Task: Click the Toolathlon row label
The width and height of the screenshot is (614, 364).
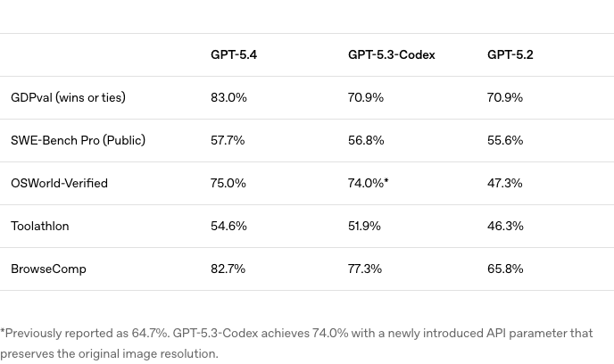Action: pos(39,227)
